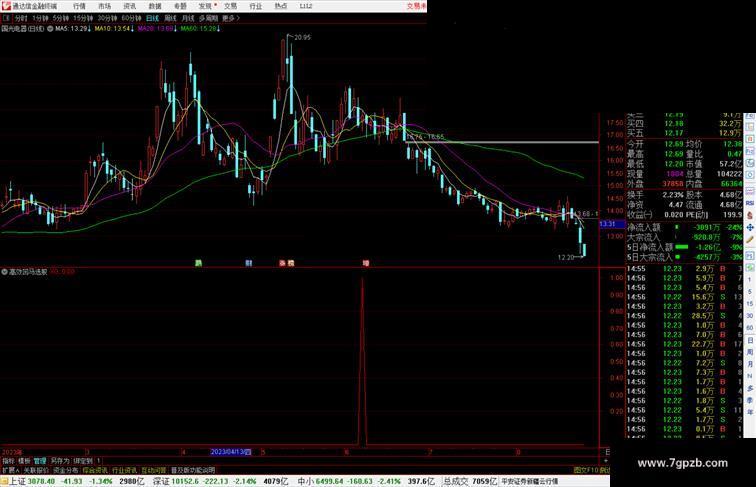Open the 资讯 menu
Screen dimensions: 756x487
point(129,6)
